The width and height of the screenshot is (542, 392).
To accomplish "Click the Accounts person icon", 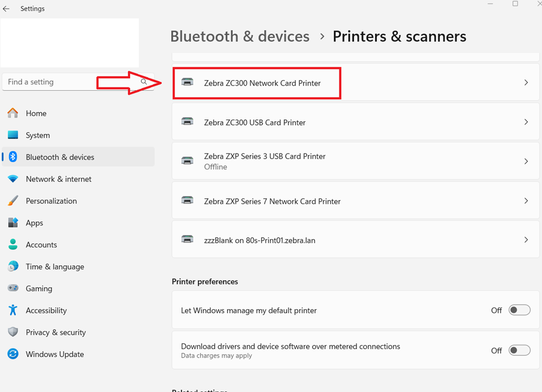I will coord(12,245).
